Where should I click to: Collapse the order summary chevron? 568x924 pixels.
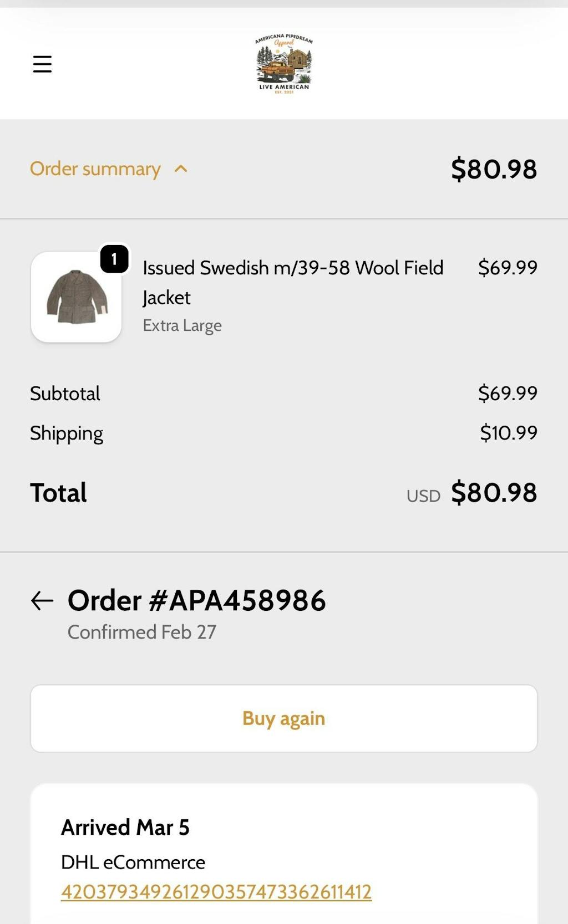[181, 169]
